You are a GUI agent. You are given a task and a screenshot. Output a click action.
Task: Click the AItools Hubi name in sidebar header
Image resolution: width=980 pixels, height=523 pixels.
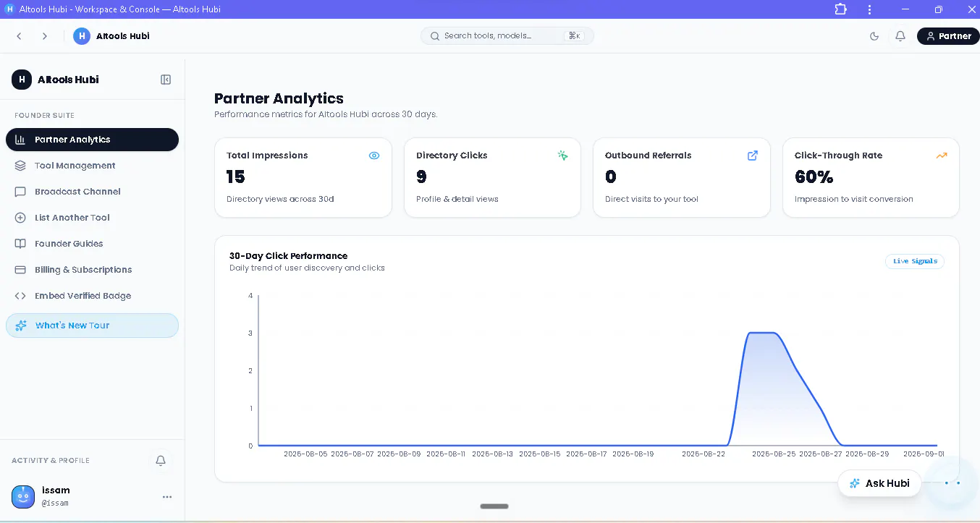pos(68,80)
